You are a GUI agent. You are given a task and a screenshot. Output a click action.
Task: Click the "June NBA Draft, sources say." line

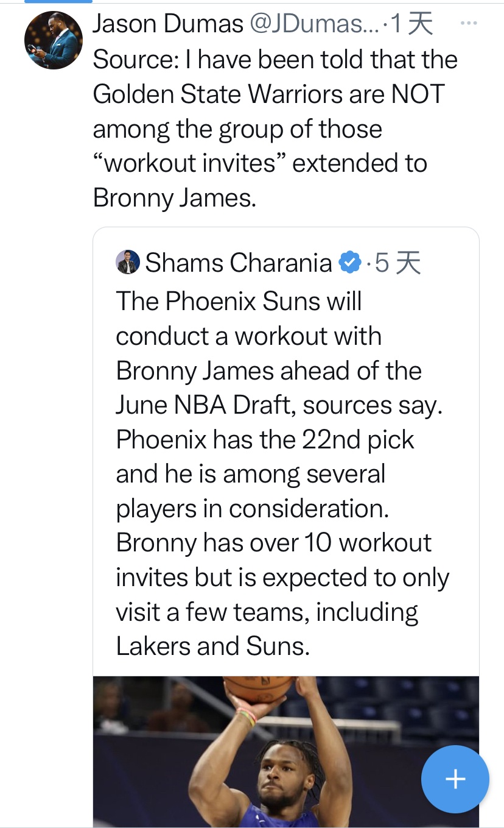279,405
